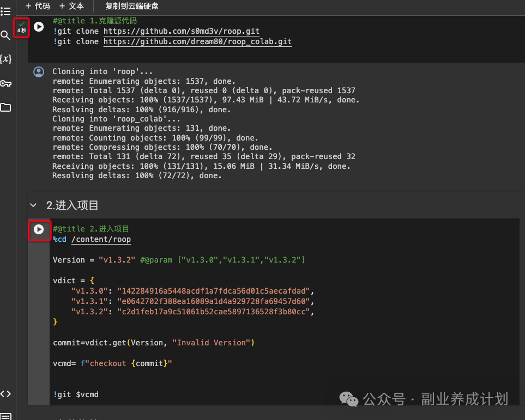Click the "v1.3.2" commit hash line in vdict
Viewport: 525px width, 420px height.
pyautogui.click(x=192, y=312)
